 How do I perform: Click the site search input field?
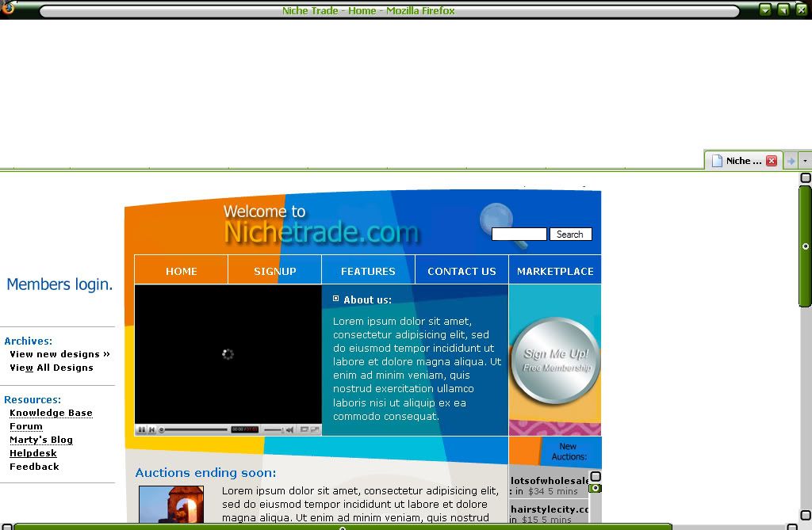point(519,234)
